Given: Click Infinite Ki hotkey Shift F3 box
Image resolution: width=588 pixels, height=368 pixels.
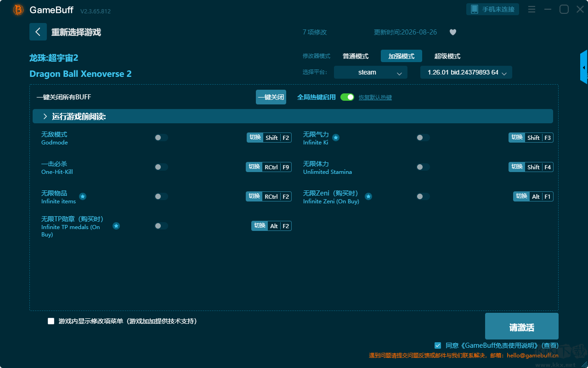Looking at the screenshot, I should pos(531,138).
